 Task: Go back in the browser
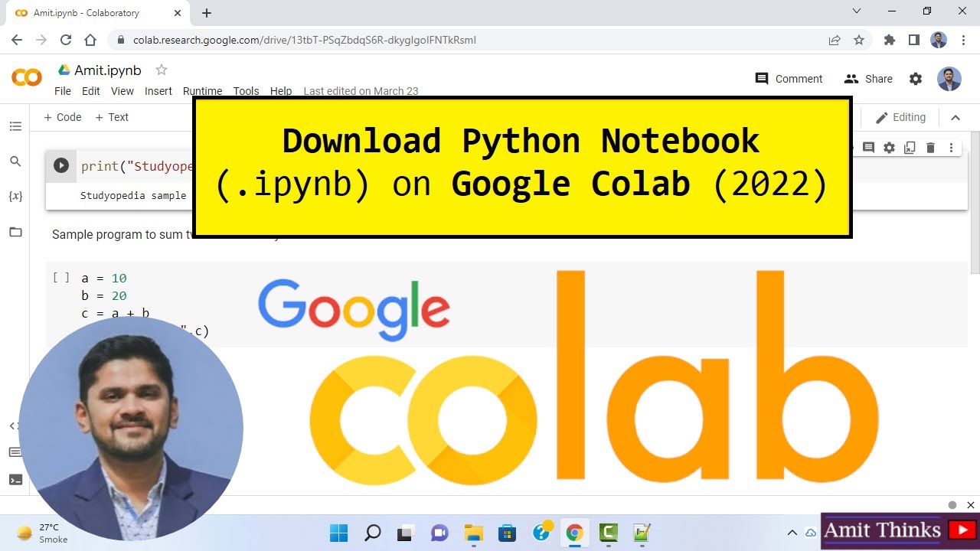pyautogui.click(x=17, y=40)
